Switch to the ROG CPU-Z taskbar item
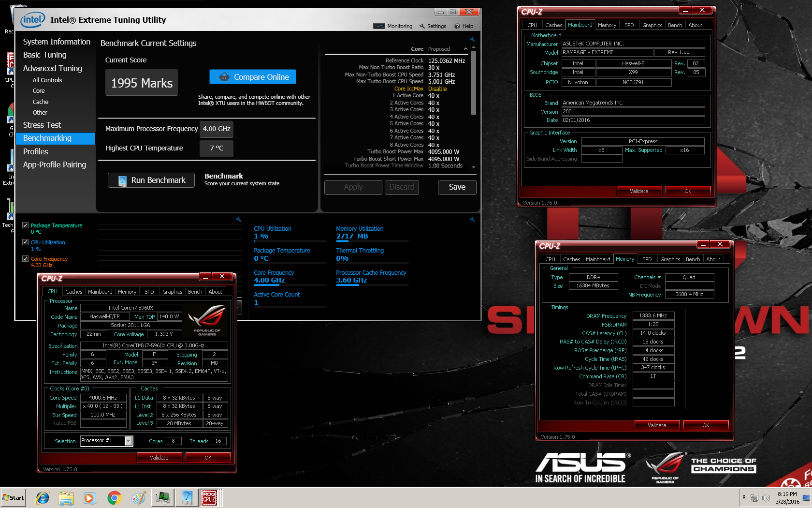Image resolution: width=812 pixels, height=508 pixels. [209, 497]
